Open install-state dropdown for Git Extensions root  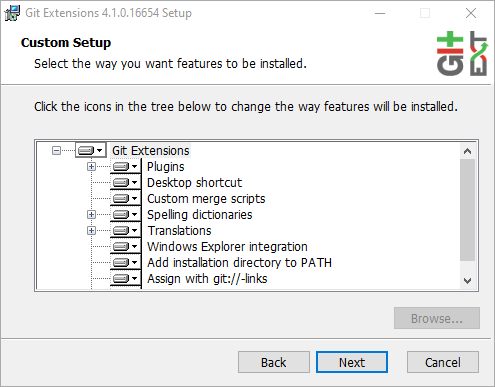(x=91, y=151)
